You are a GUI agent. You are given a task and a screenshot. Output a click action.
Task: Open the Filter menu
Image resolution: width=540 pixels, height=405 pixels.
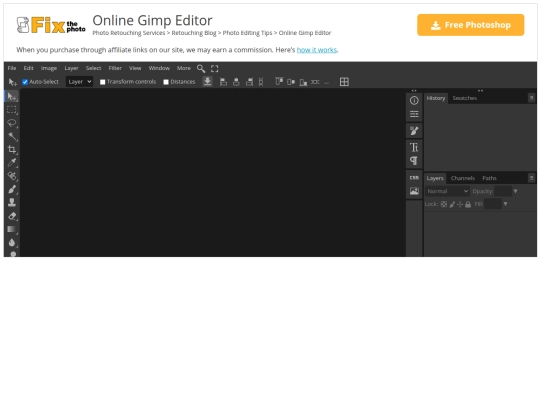click(x=115, y=68)
